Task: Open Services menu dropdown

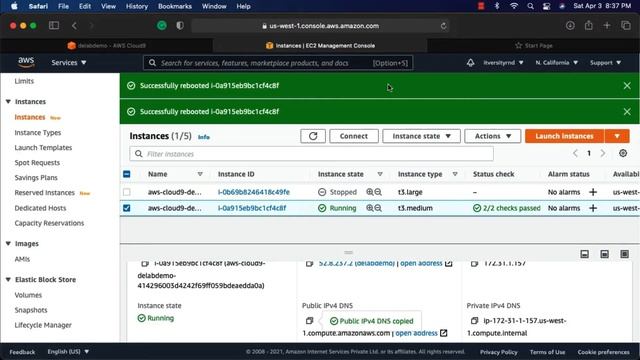Action: point(69,62)
